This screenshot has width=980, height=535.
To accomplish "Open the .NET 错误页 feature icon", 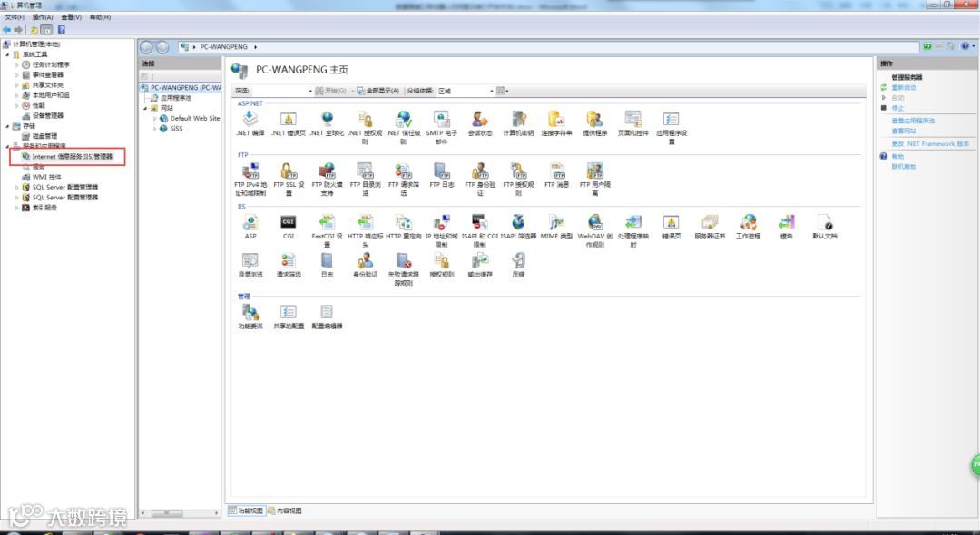I will coord(289,119).
